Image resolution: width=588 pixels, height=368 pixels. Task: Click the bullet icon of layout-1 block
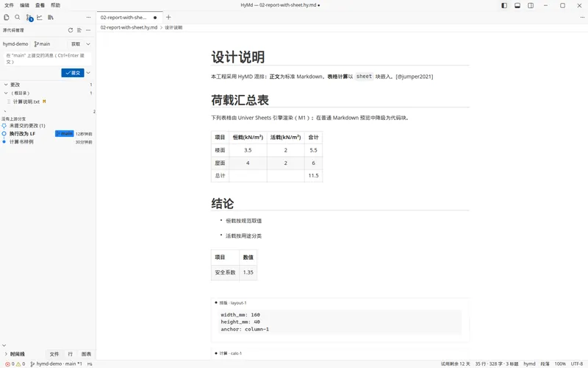coord(216,302)
